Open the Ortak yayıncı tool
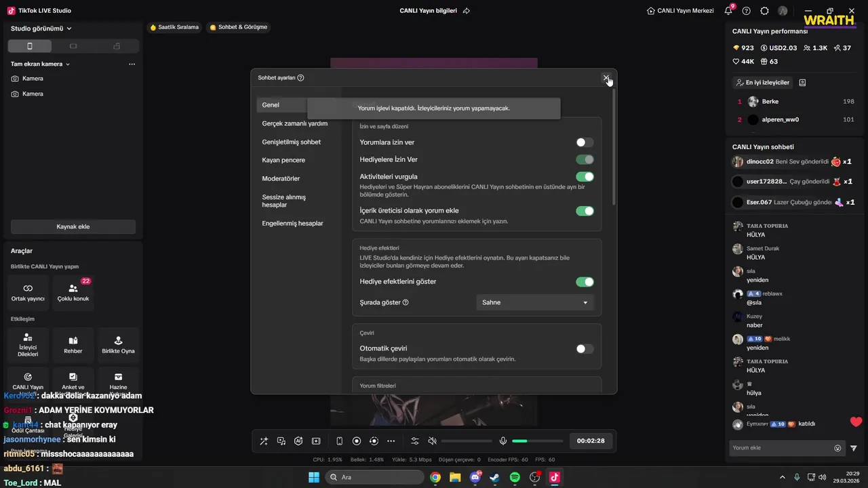This screenshot has height=488, width=868. click(x=28, y=292)
